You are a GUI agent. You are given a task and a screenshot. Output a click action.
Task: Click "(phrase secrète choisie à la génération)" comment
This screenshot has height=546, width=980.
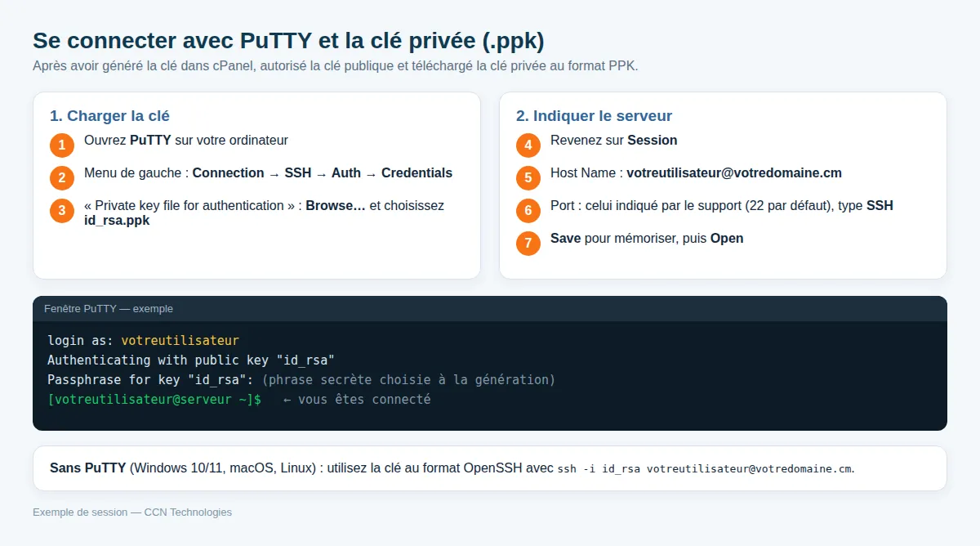tap(408, 379)
